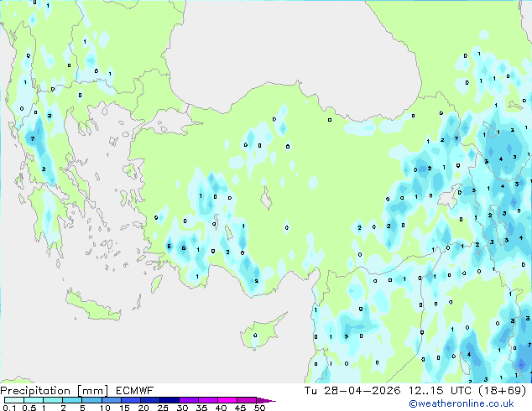Viewport: 532px width, 411px height.
Task: Click the '12..15 UTC' time range text
Action: (x=440, y=391)
